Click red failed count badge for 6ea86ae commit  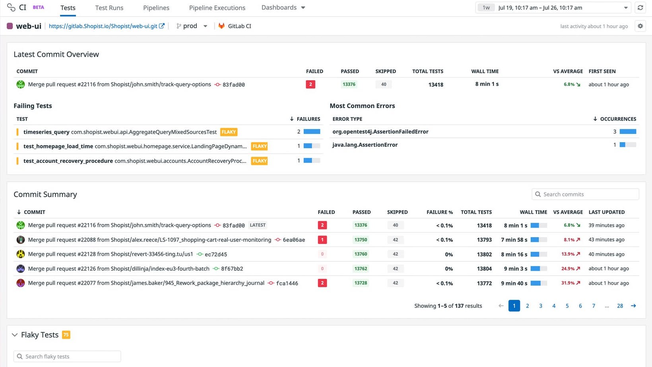click(322, 240)
